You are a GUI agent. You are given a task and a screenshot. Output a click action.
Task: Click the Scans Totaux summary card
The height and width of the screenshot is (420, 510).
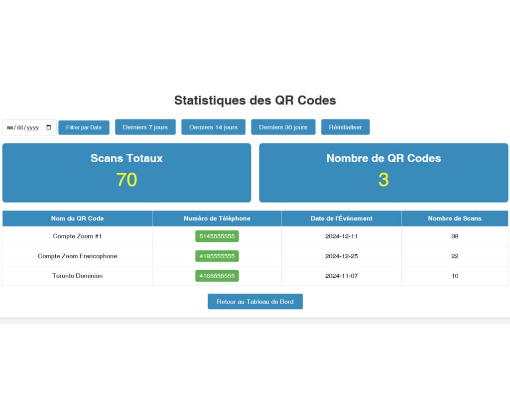(127, 173)
